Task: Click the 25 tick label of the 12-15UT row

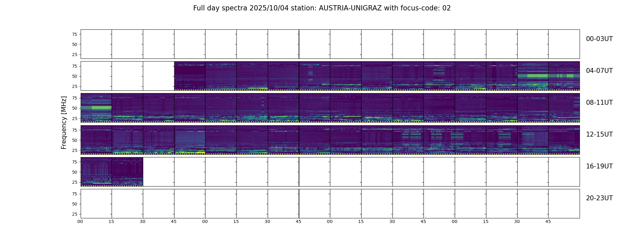Action: pyautogui.click(x=75, y=150)
